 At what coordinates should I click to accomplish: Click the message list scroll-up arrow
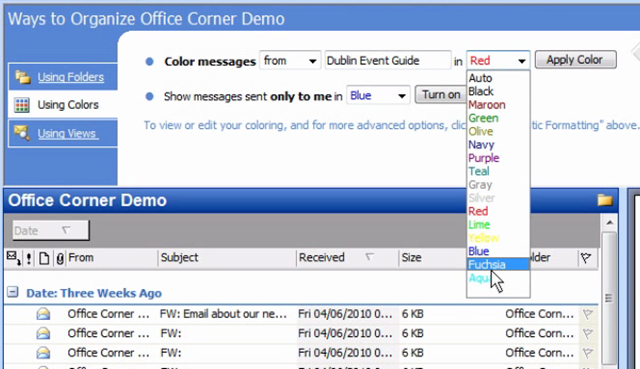[610, 222]
